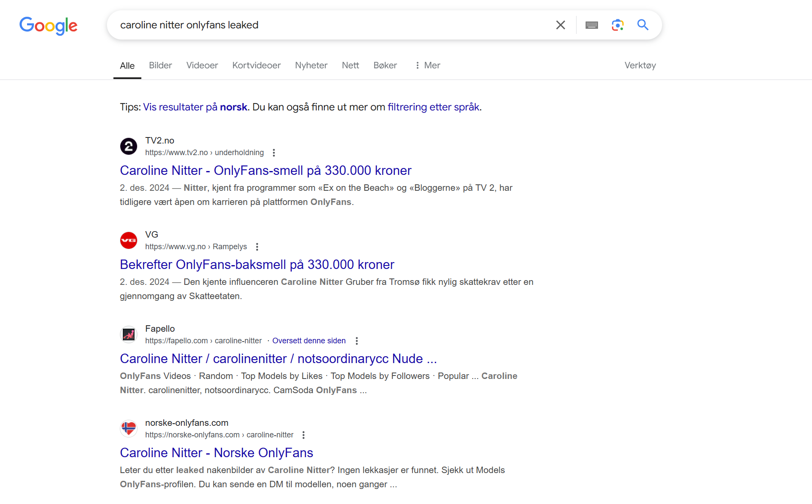Open three-dot options for norske-onlyfans.com result
The image size is (812, 504).
pos(303,435)
